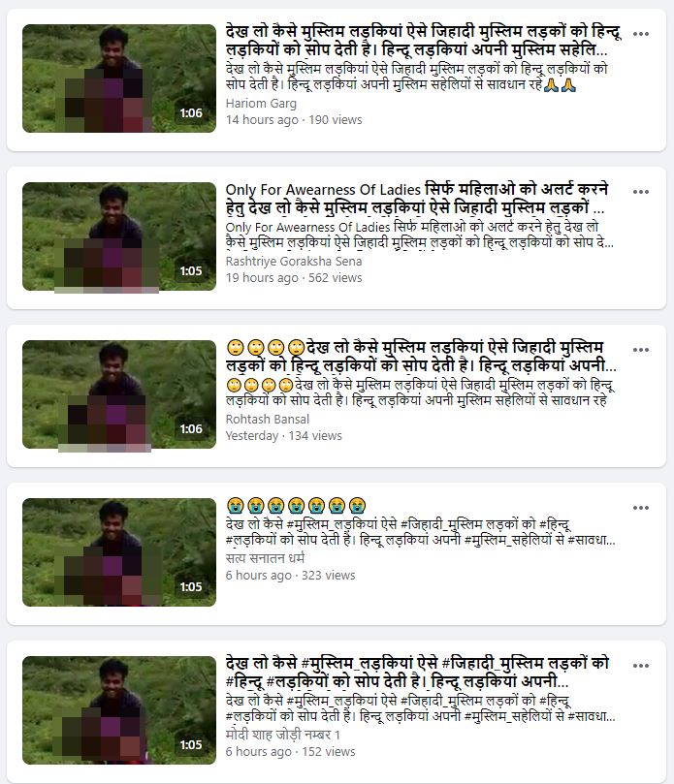
Task: Open 'Only For Awearness Of Ladies' video title
Action: click(417, 199)
